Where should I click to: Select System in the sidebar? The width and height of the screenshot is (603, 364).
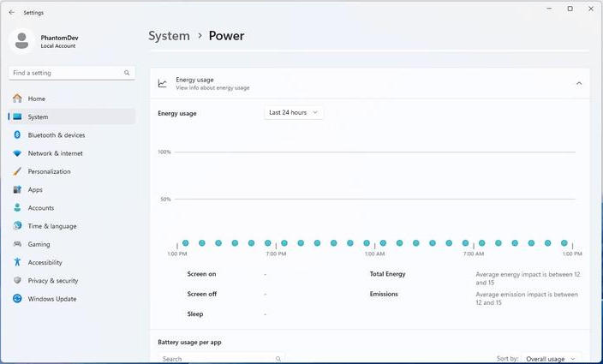72,116
